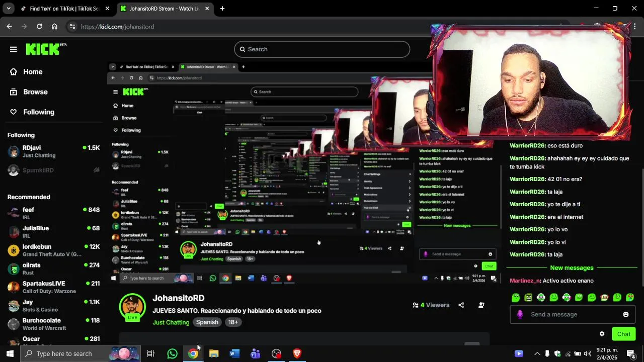
Task: Open Wi-Fi network settings in tray
Action: [x=568, y=353]
